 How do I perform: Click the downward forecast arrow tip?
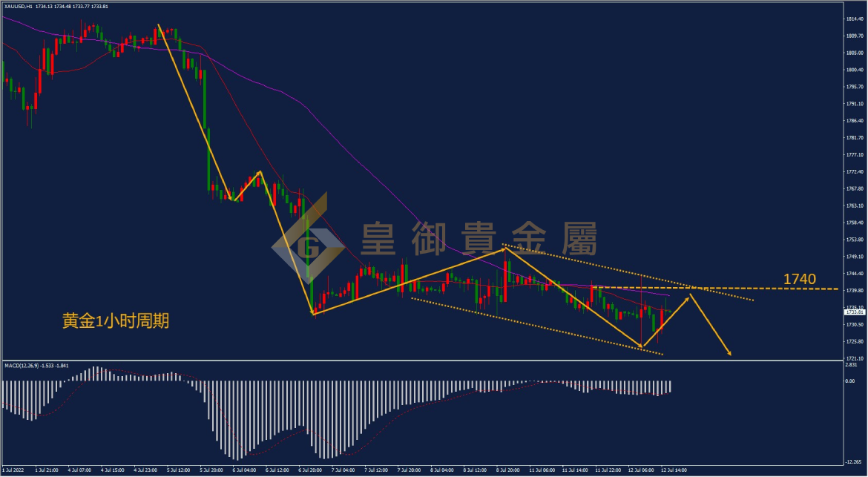click(729, 353)
